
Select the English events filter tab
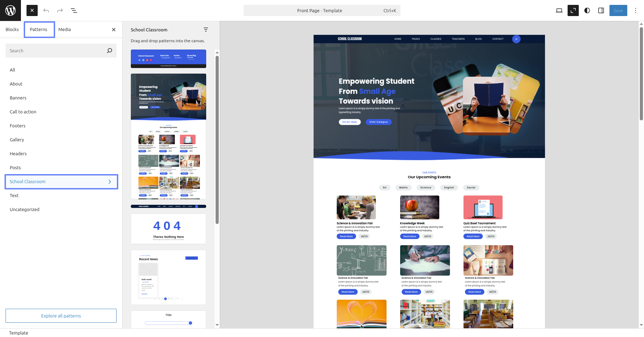(x=449, y=188)
